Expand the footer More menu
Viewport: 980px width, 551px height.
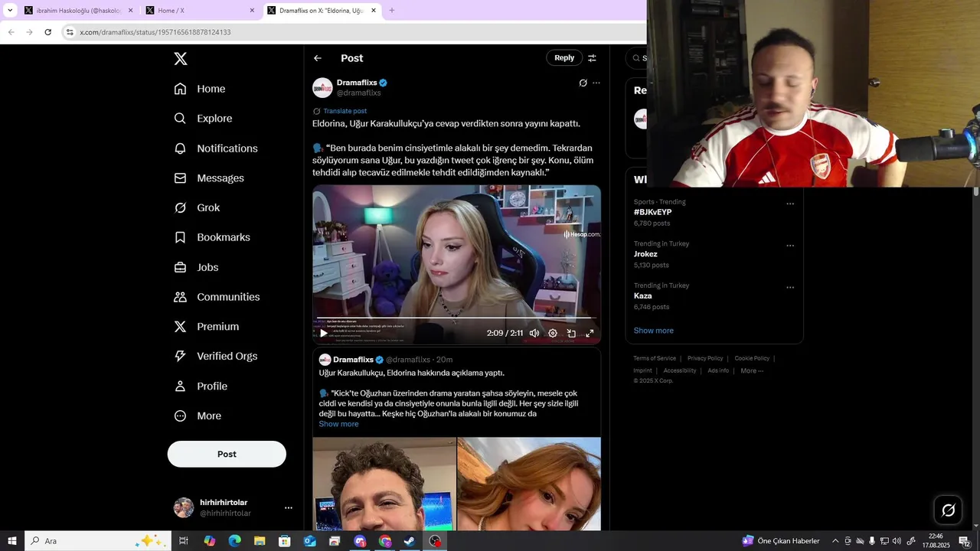(752, 370)
